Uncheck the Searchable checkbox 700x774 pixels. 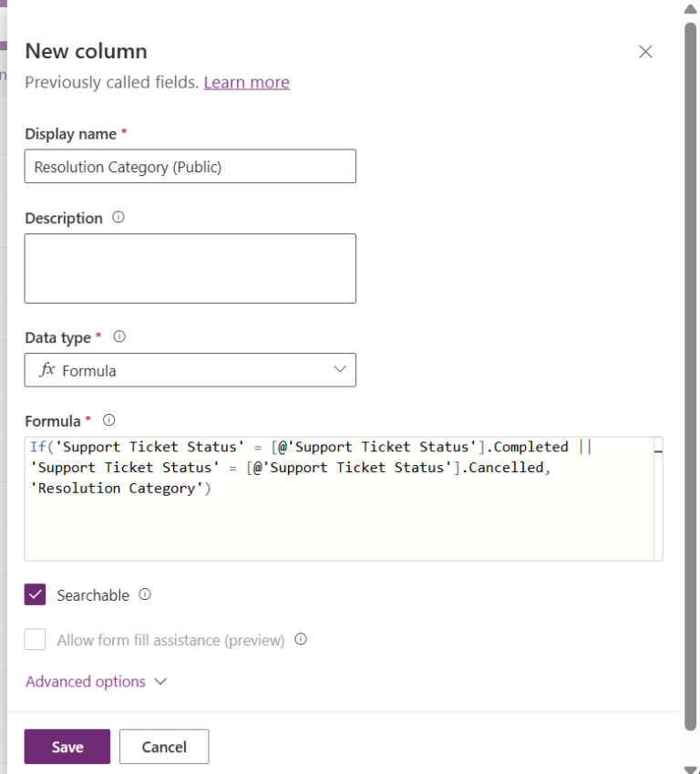click(x=35, y=593)
